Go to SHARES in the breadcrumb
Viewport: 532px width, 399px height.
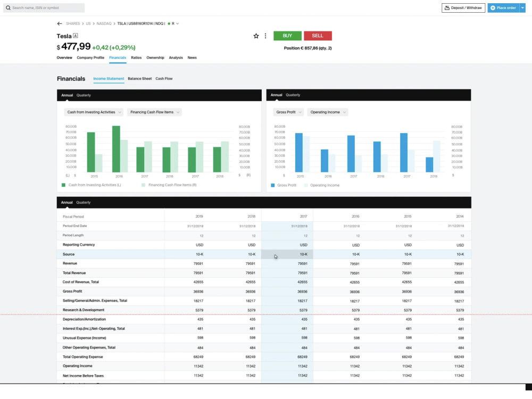[x=73, y=24]
